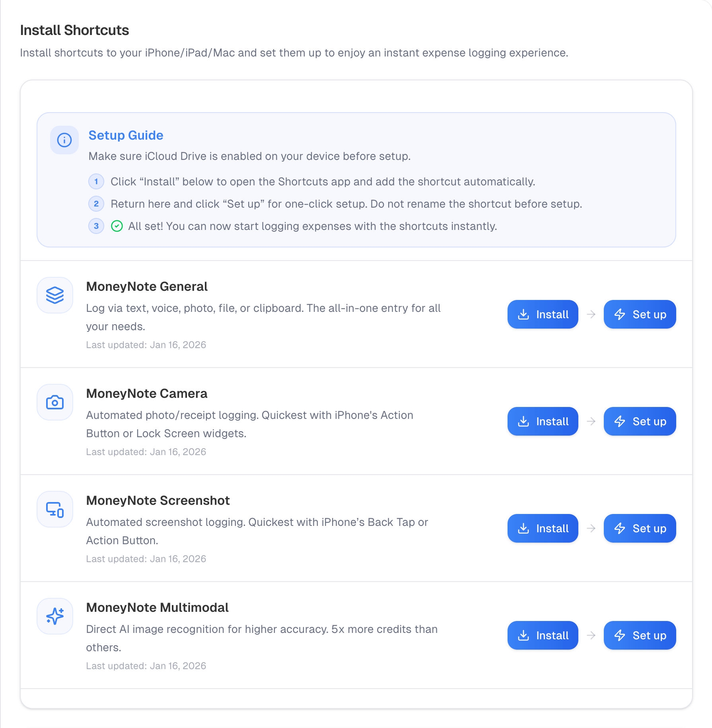Click the Install Shortcuts page heading
Screen dimensions: 712x728
pos(74,30)
